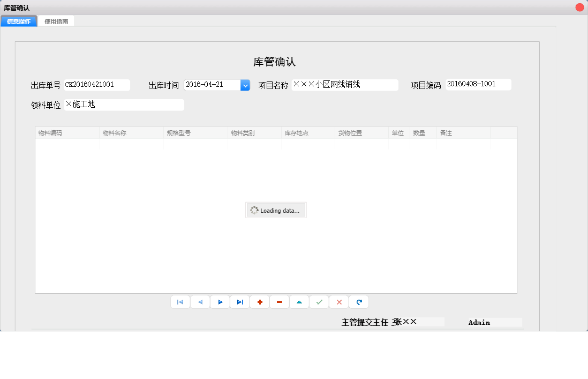Jump to the last record
The width and height of the screenshot is (588, 379).
(239, 302)
